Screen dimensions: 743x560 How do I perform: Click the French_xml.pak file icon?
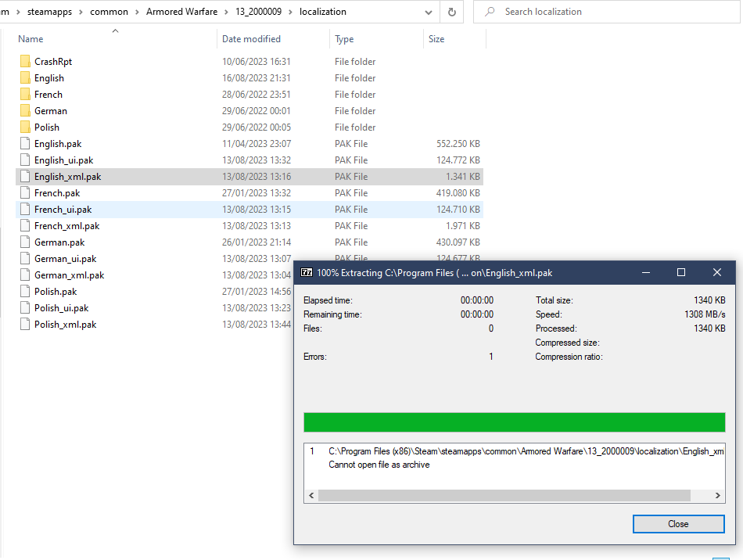25,226
